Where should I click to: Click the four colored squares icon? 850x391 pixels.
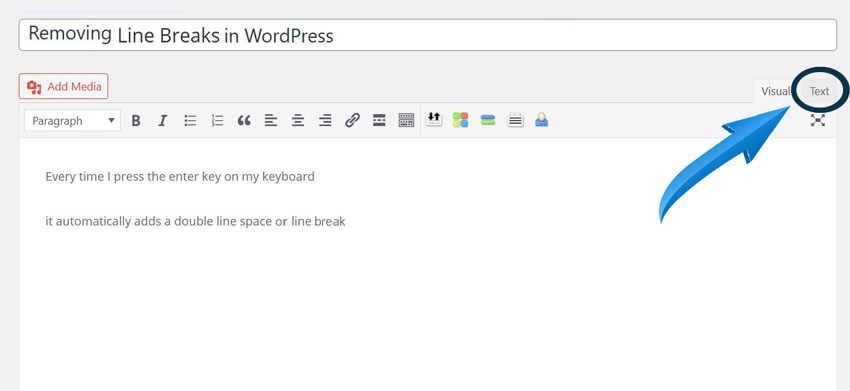pos(461,120)
